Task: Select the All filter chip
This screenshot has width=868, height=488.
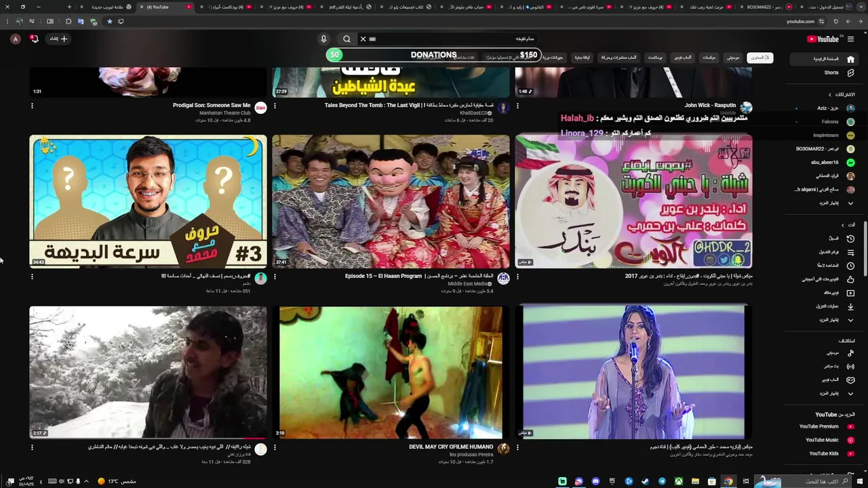Action: [760, 58]
